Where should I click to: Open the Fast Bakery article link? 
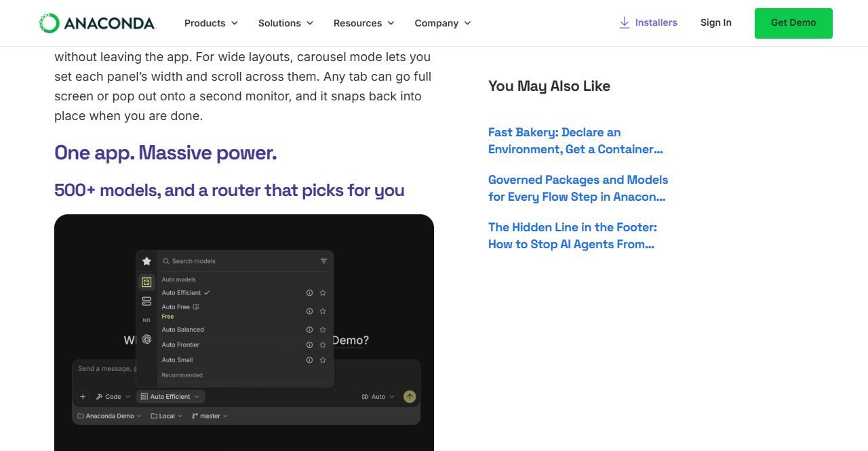(x=576, y=141)
